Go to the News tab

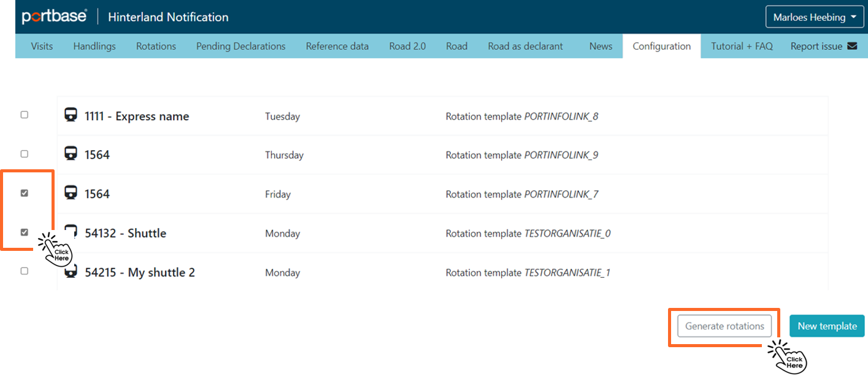[601, 46]
